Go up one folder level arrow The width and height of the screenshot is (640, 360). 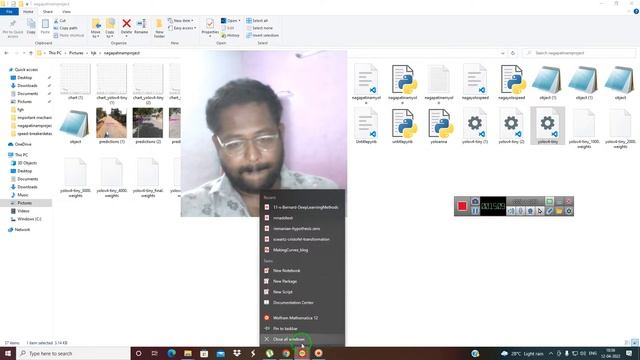(x=31, y=53)
